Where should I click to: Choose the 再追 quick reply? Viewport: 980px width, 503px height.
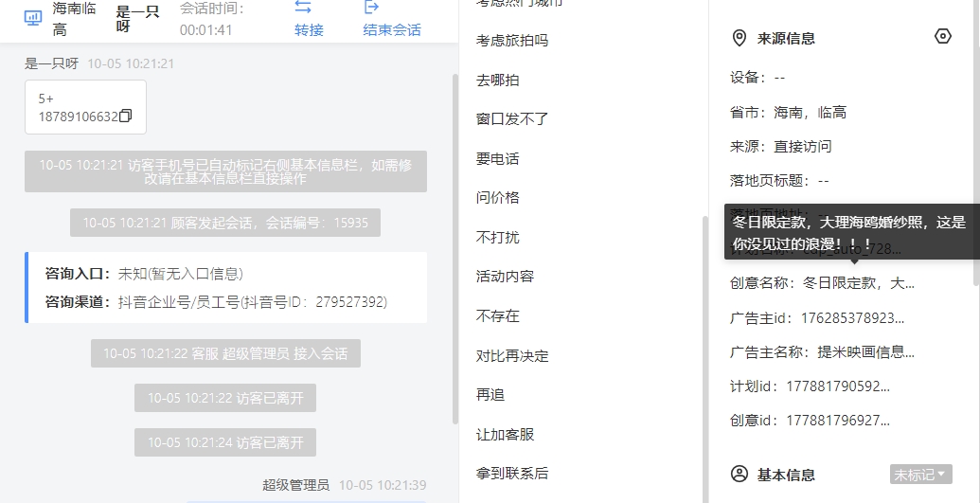pos(490,395)
